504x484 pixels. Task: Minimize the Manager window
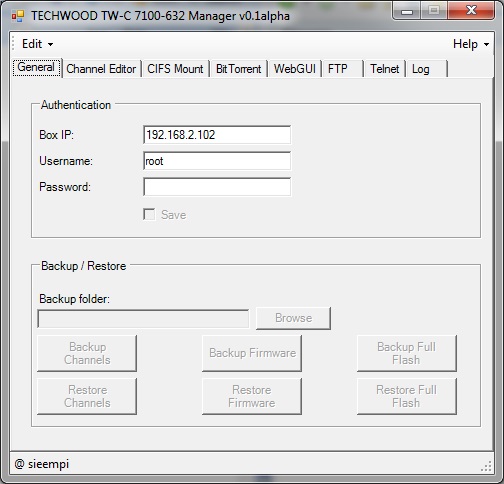click(x=407, y=11)
